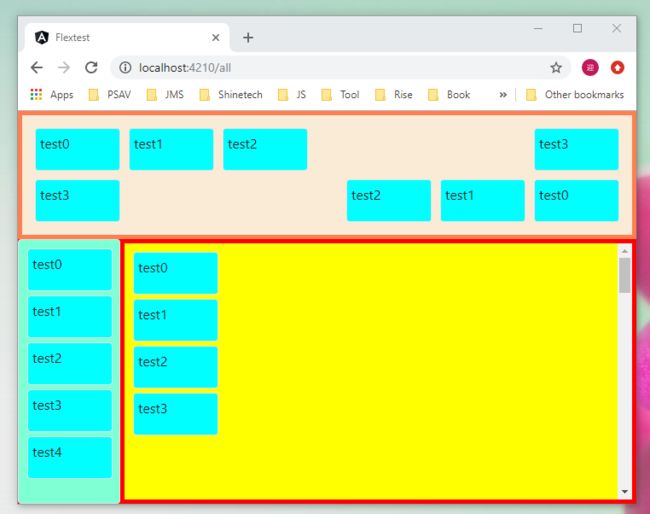Click test2 in the yellow panel
The height and width of the screenshot is (514, 650).
(x=176, y=367)
